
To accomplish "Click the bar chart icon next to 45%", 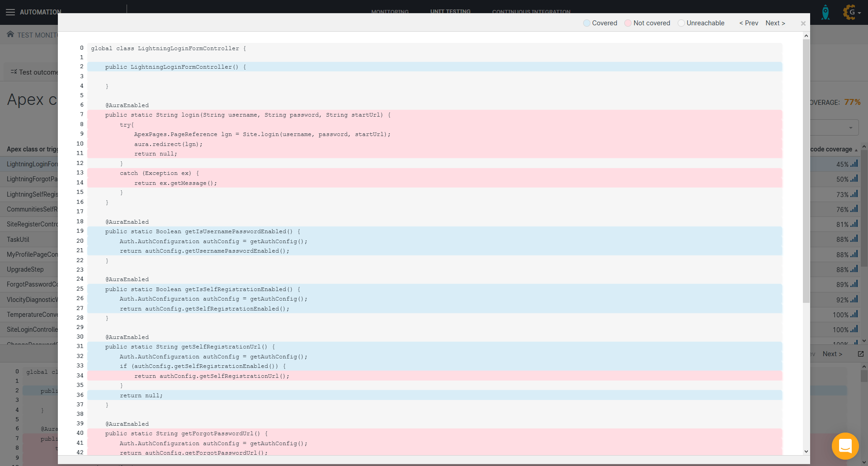I will tap(854, 164).
